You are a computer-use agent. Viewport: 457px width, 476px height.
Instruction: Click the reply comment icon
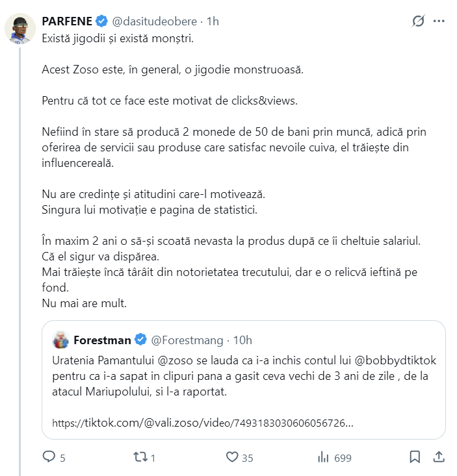pyautogui.click(x=49, y=457)
